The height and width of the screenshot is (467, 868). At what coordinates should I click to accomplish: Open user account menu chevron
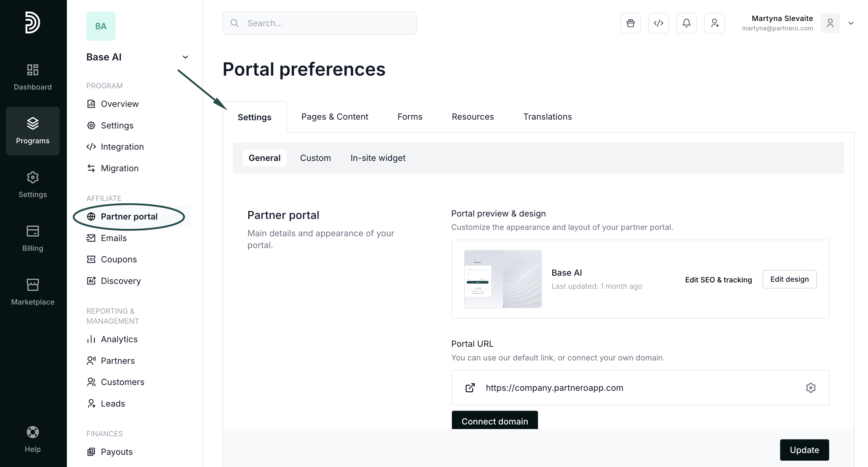pyautogui.click(x=851, y=23)
